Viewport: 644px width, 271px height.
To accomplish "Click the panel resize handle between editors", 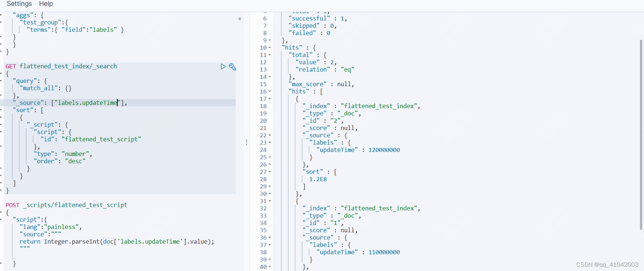I will point(247,142).
